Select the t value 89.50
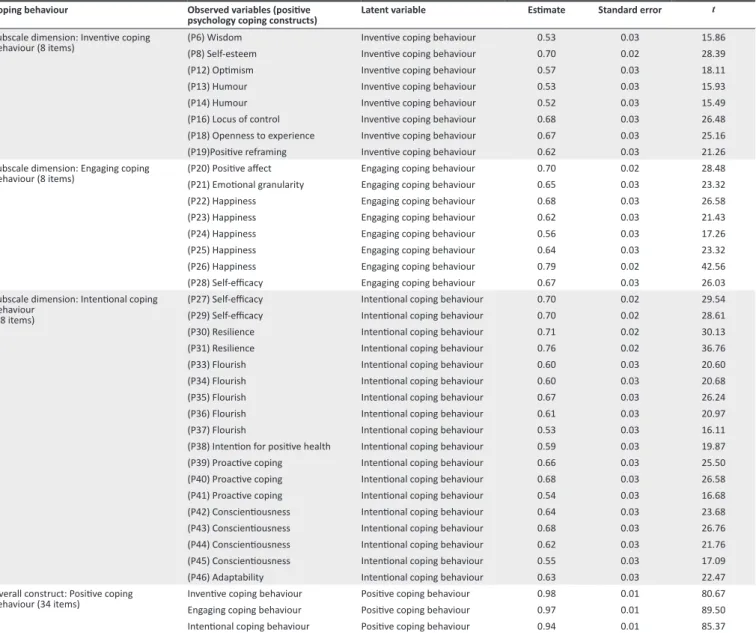 point(713,610)
